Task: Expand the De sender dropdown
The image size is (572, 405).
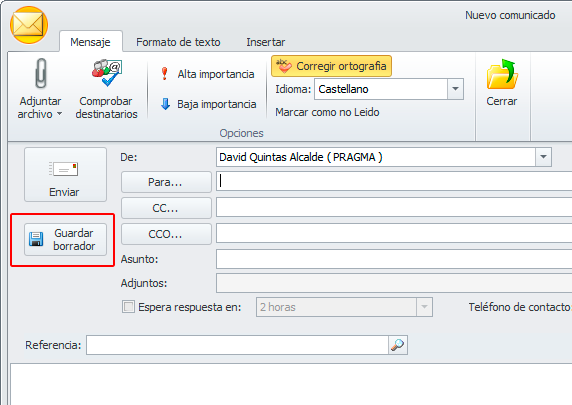Action: pyautogui.click(x=543, y=157)
